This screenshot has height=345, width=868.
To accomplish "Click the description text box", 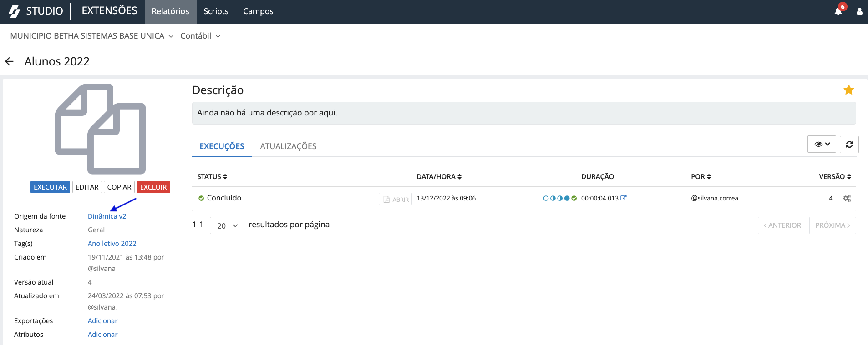I will click(524, 113).
